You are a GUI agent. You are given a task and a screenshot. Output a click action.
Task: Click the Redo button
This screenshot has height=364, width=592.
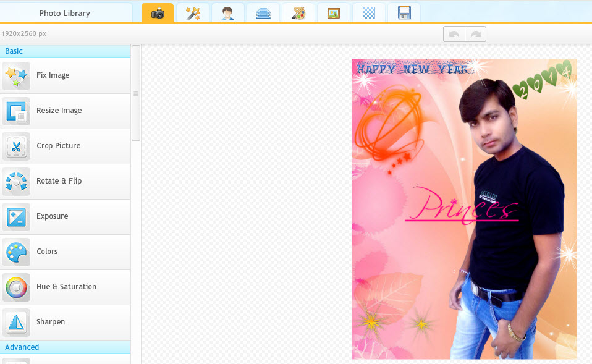click(x=475, y=33)
